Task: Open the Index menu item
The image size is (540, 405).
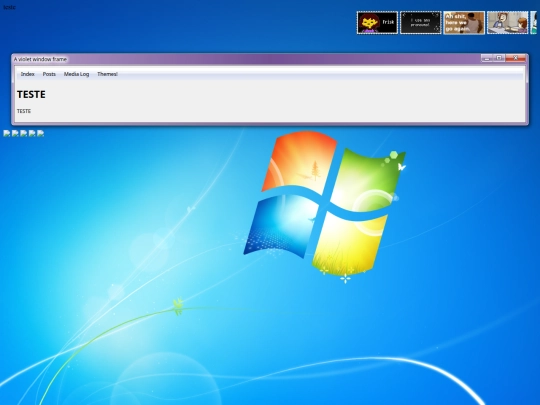Action: (28, 74)
